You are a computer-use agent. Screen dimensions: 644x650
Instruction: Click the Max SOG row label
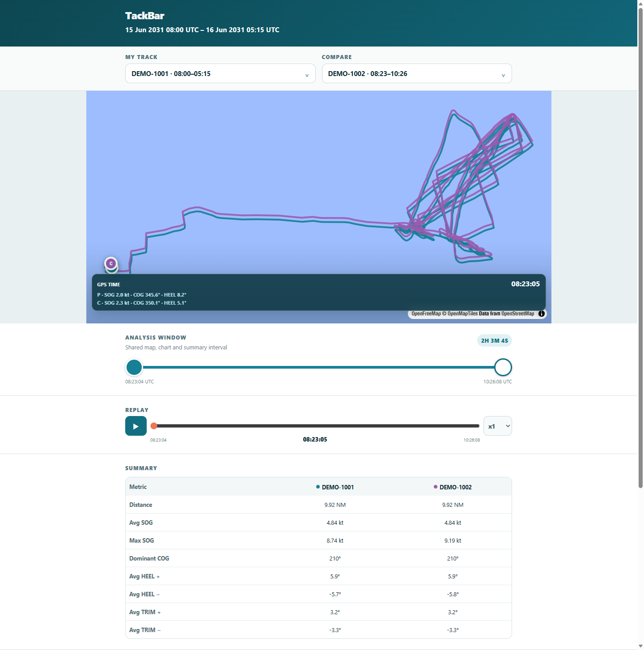141,540
